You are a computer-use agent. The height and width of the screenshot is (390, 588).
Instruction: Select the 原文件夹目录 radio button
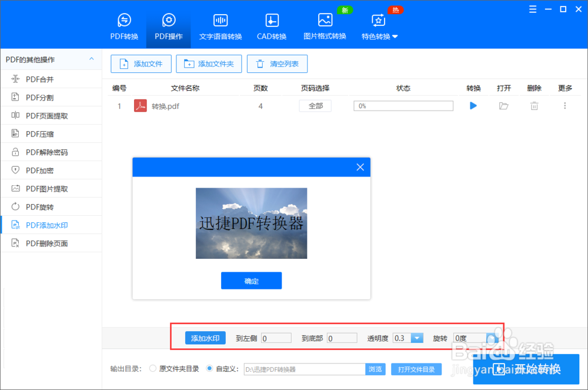coord(153,369)
